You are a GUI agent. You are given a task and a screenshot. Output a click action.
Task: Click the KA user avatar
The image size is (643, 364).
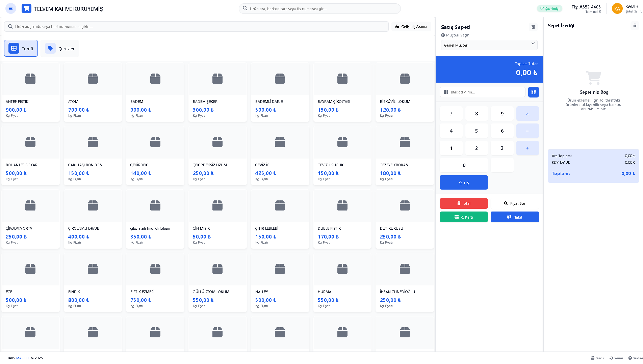pyautogui.click(x=617, y=9)
